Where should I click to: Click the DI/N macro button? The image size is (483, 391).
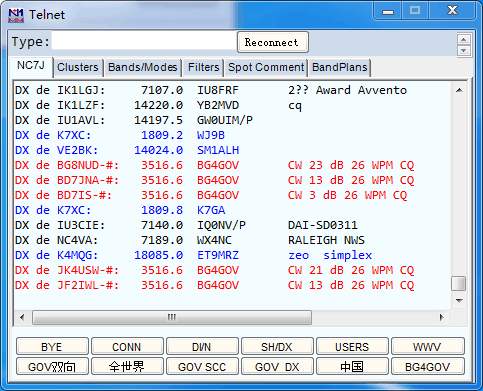[x=202, y=346]
